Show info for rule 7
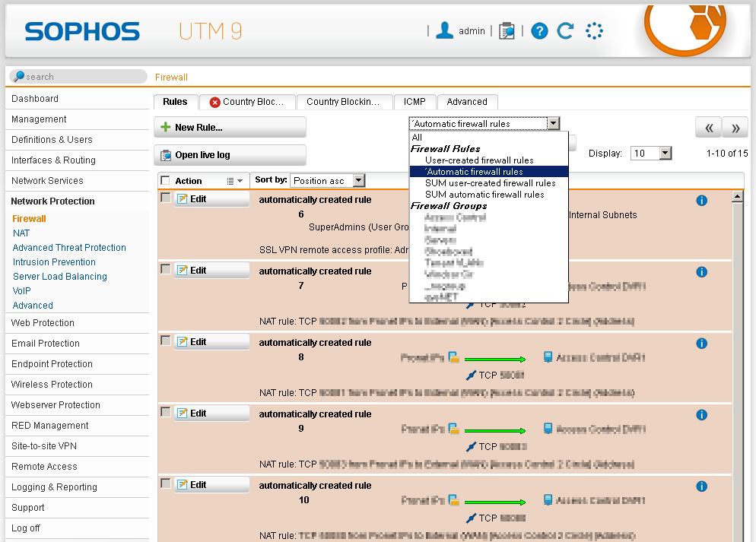 701,272
